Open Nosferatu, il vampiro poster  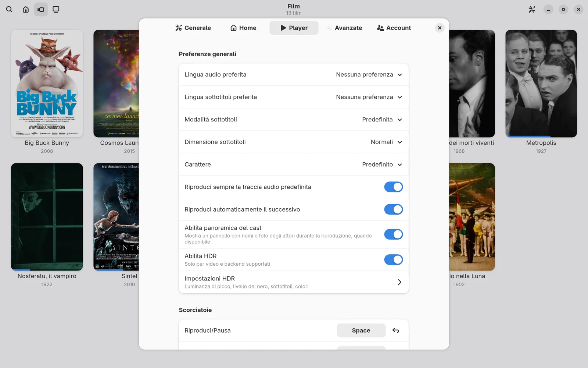pos(47,217)
